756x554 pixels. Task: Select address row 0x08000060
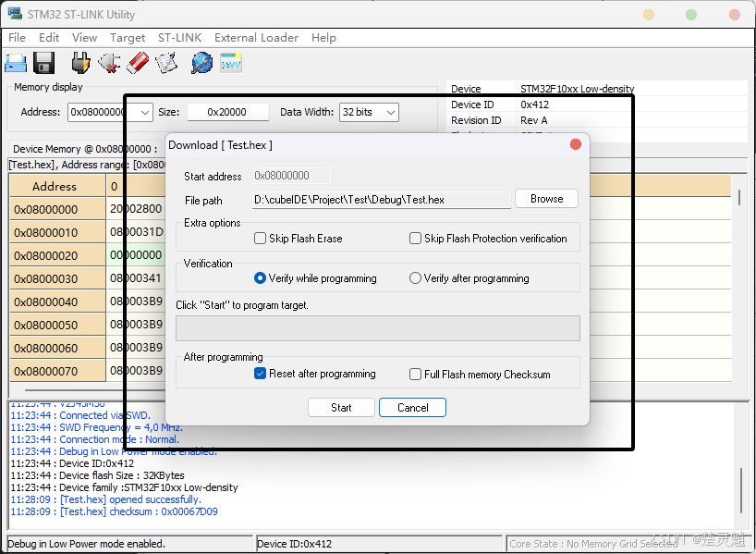click(x=57, y=349)
